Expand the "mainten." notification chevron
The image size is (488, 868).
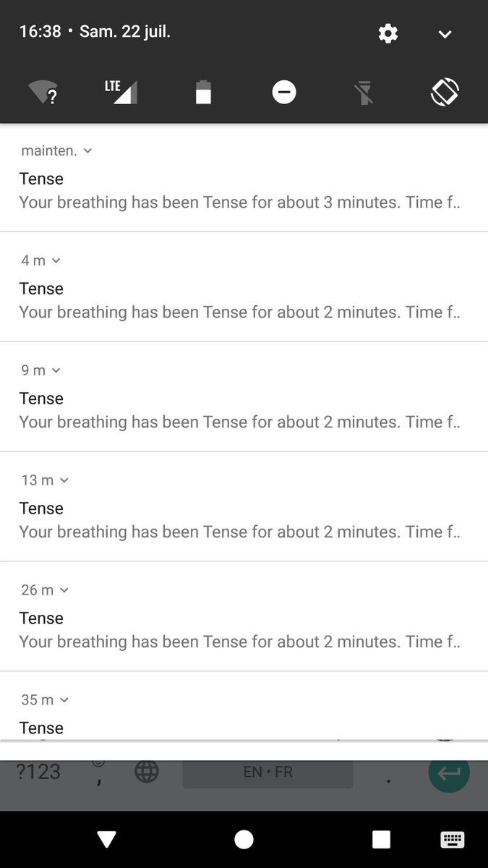88,151
